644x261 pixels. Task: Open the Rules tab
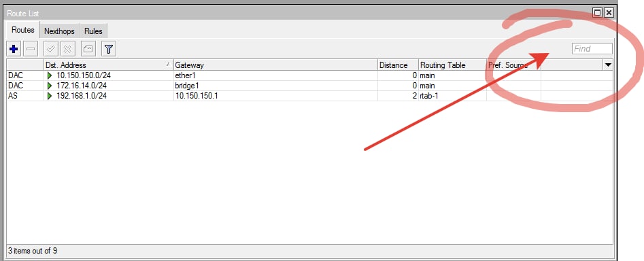coord(93,31)
